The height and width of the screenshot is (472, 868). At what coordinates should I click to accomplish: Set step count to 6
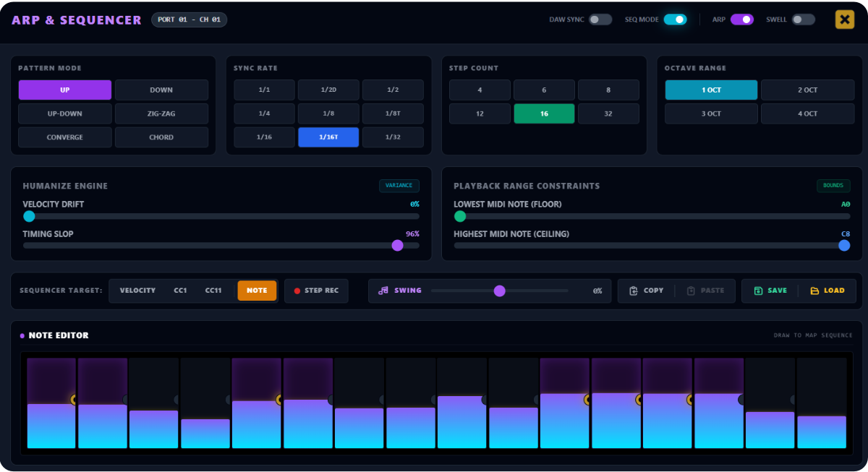(544, 90)
